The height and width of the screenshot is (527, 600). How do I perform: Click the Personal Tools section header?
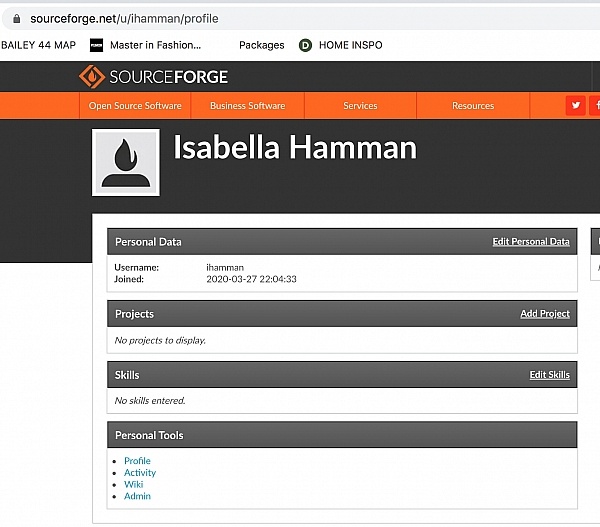342,435
